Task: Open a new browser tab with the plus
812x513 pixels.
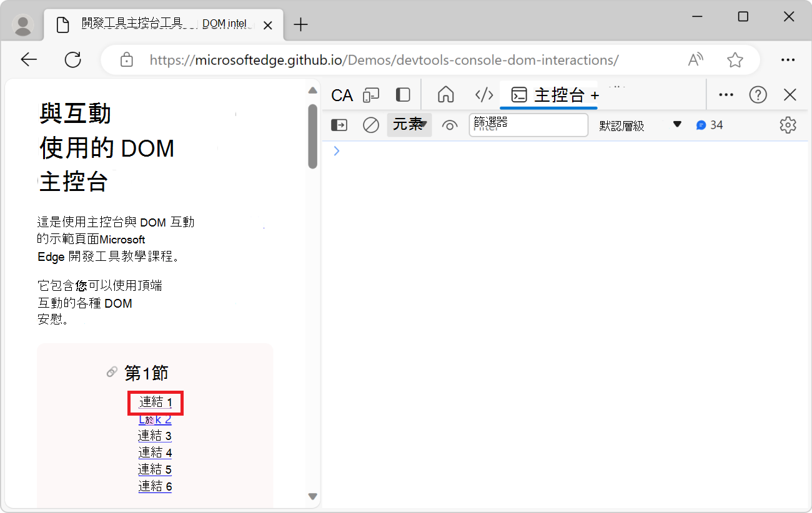Action: (301, 25)
